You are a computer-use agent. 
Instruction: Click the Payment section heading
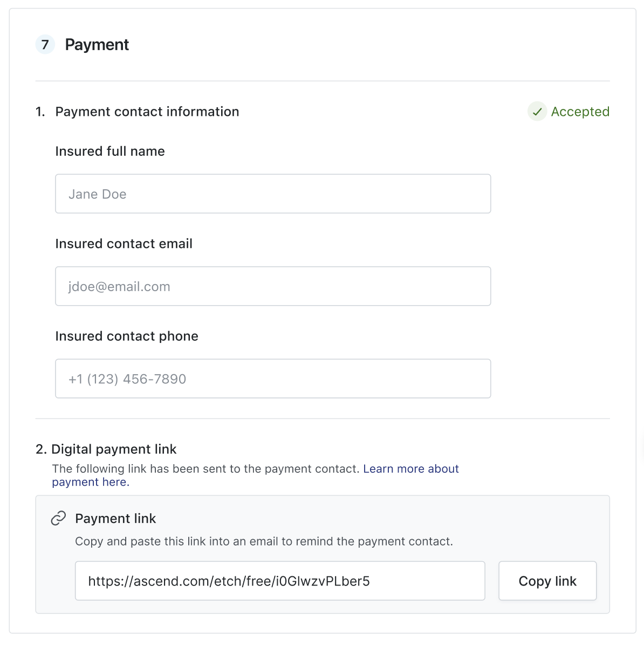(x=97, y=45)
